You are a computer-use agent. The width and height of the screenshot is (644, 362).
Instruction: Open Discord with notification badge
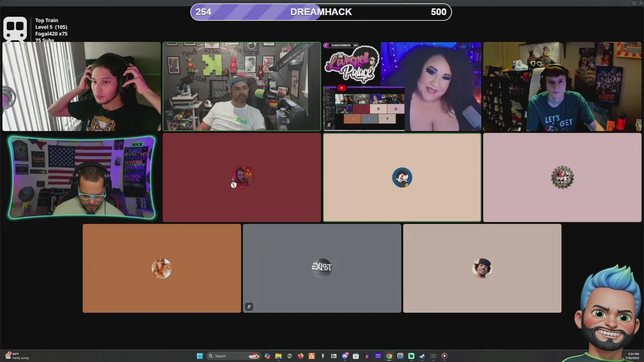(x=345, y=356)
